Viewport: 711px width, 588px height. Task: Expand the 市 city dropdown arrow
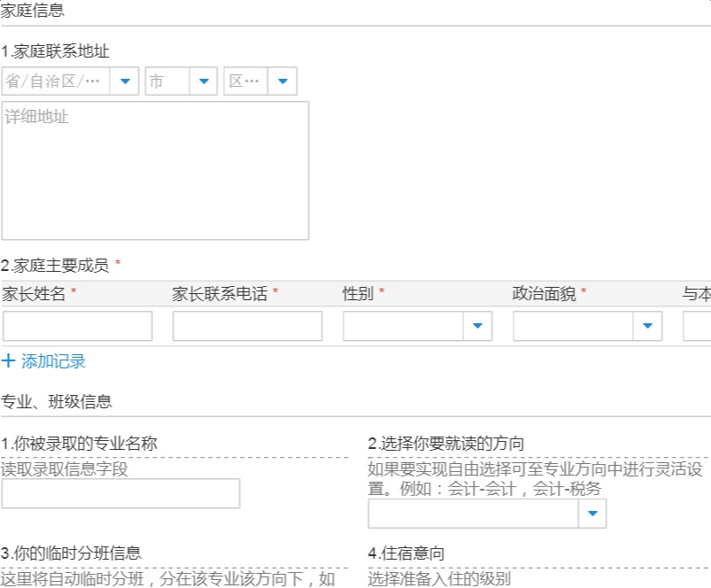click(203, 81)
